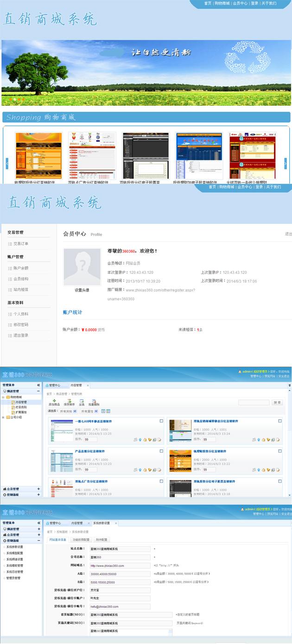Check the box on 产品直推分红直销软件 card
Viewport: 292px width, 644px height.
pyautogui.click(x=161, y=451)
